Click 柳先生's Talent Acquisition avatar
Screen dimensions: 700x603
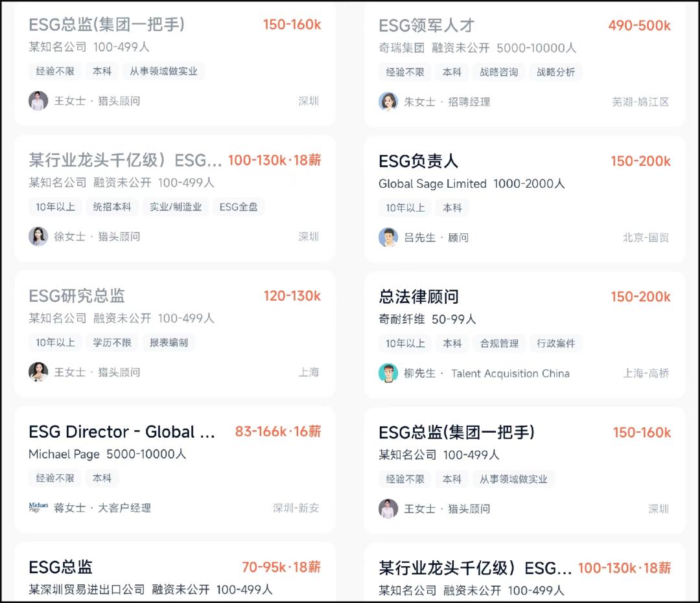(x=389, y=374)
